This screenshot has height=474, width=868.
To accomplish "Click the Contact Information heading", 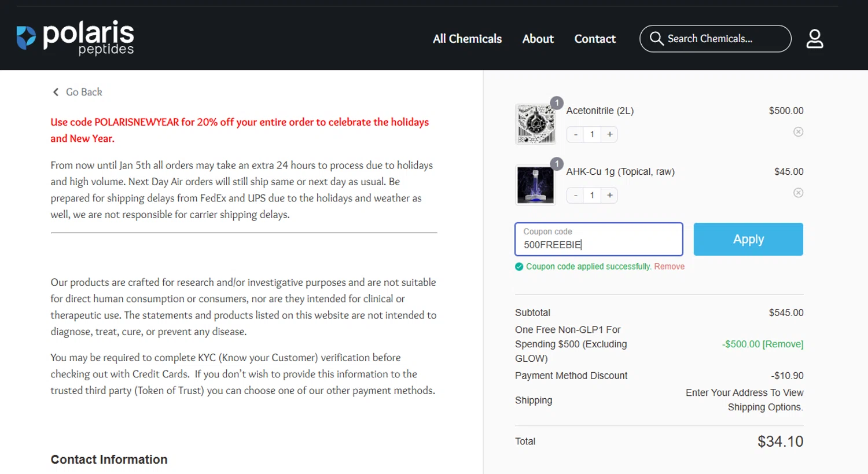I will [x=109, y=460].
